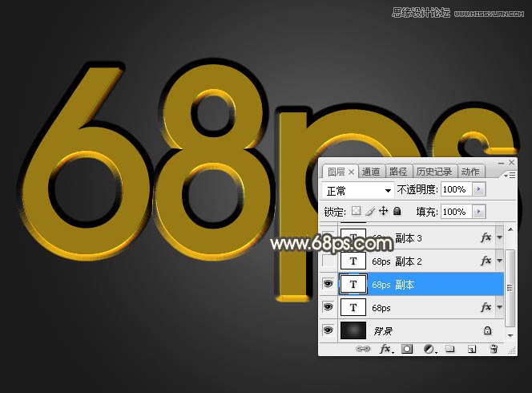The height and width of the screenshot is (393, 532).
Task: Lock image pixels with brush icon
Action: [370, 211]
